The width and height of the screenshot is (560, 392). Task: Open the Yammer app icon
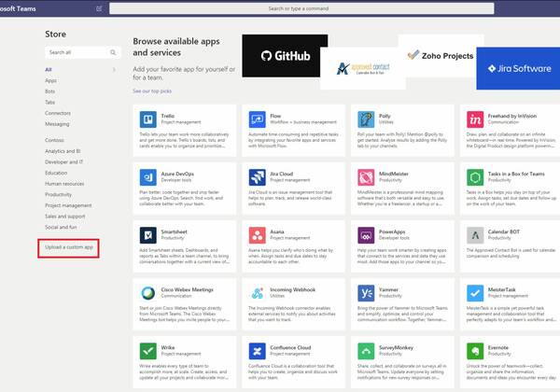366,293
